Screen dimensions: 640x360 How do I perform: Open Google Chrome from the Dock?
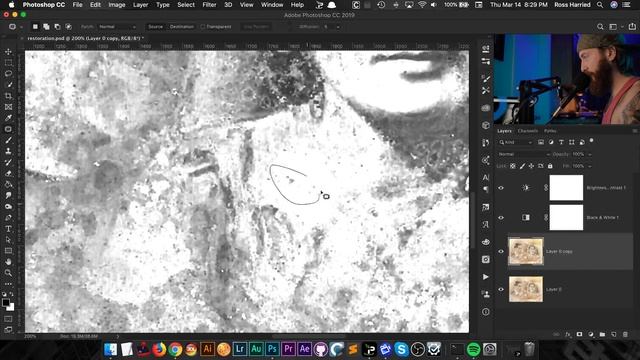tap(175, 349)
